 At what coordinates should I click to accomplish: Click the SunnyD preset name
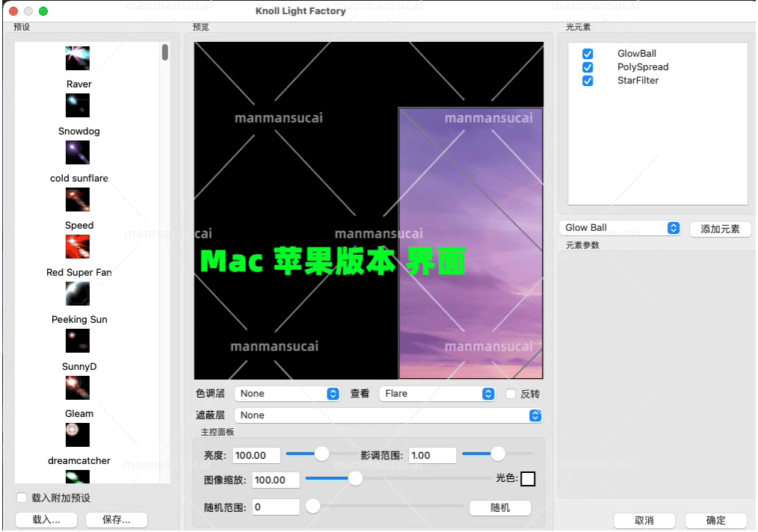click(79, 367)
